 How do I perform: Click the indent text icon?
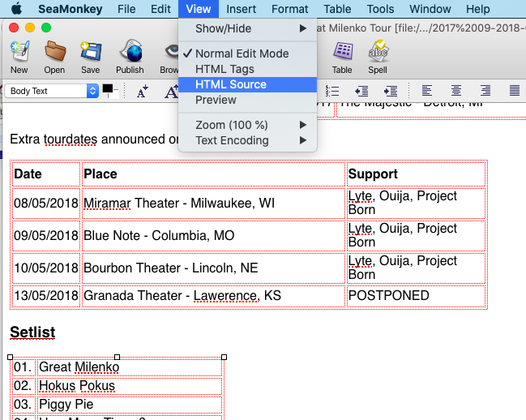click(x=391, y=91)
